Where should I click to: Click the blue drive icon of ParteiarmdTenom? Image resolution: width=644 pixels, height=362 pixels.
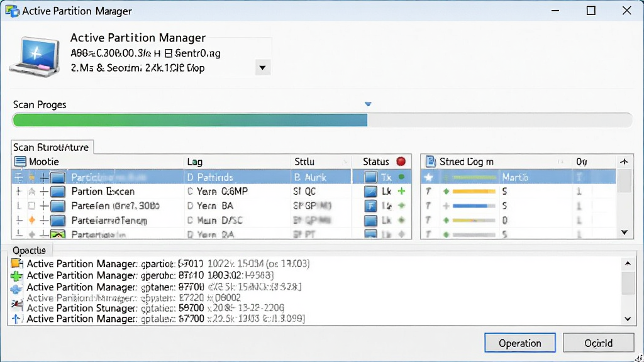(x=57, y=221)
